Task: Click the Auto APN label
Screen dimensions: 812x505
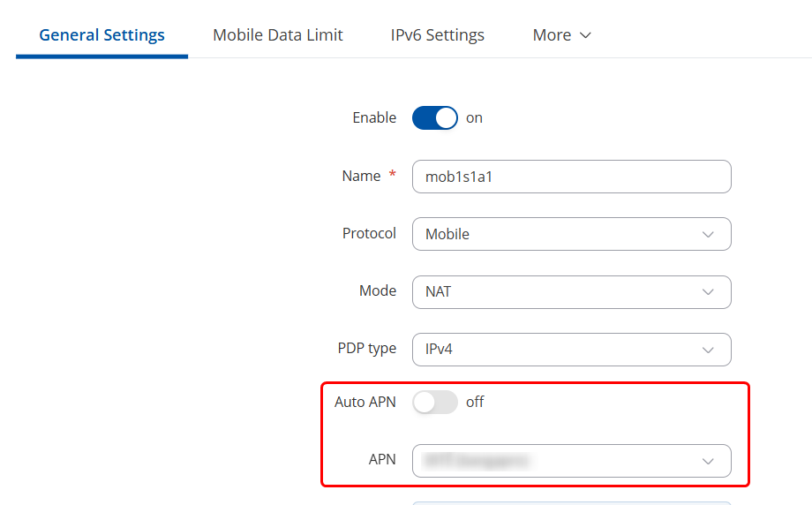Action: tap(365, 403)
